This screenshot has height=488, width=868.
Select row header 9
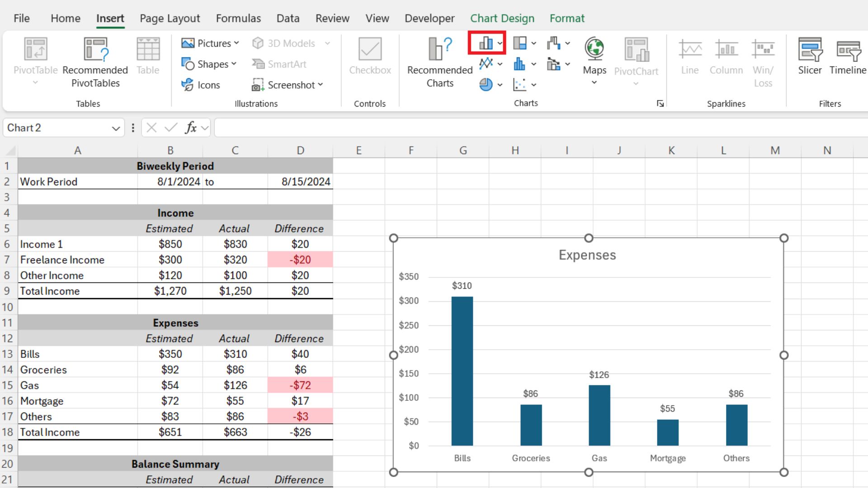click(x=7, y=291)
